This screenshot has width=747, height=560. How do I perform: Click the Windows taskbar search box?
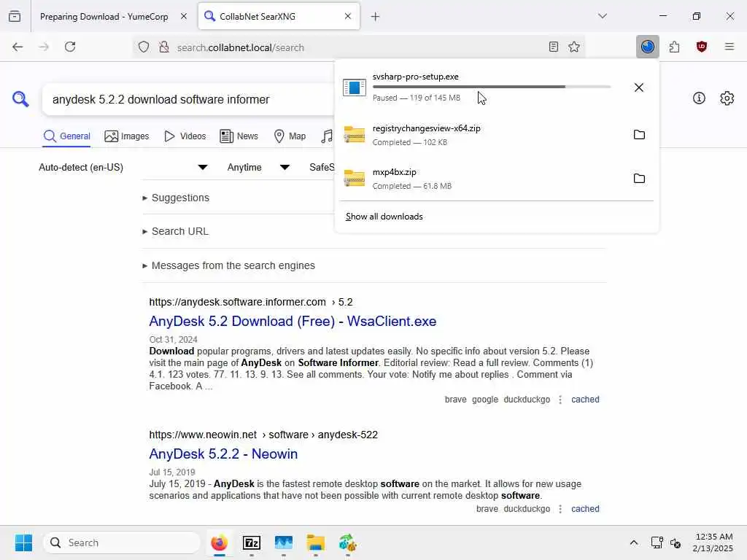click(x=122, y=542)
